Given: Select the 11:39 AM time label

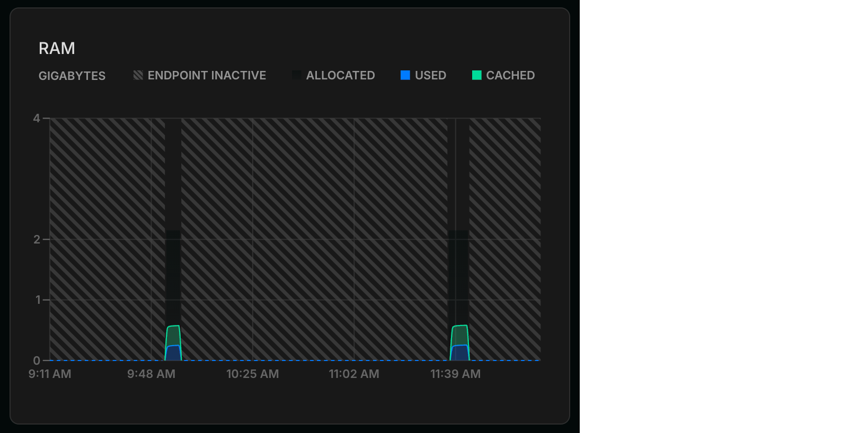Looking at the screenshot, I should click(x=455, y=374).
